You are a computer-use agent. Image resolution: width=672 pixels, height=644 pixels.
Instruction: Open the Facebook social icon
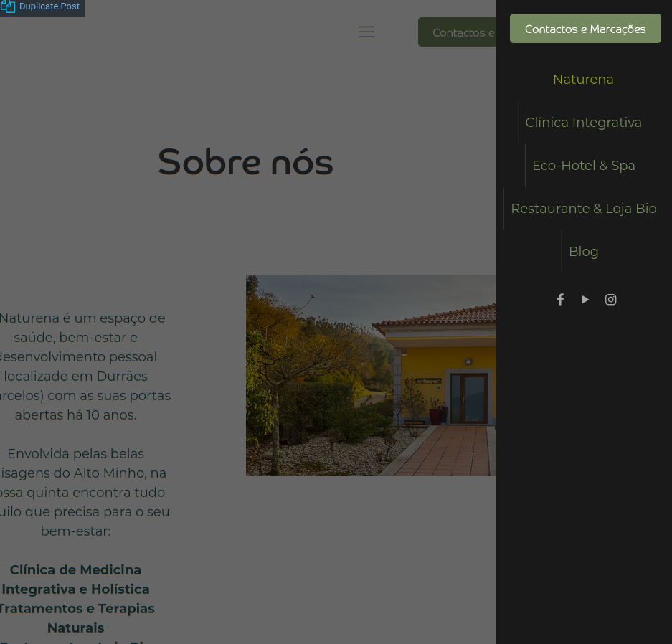pyautogui.click(x=560, y=300)
